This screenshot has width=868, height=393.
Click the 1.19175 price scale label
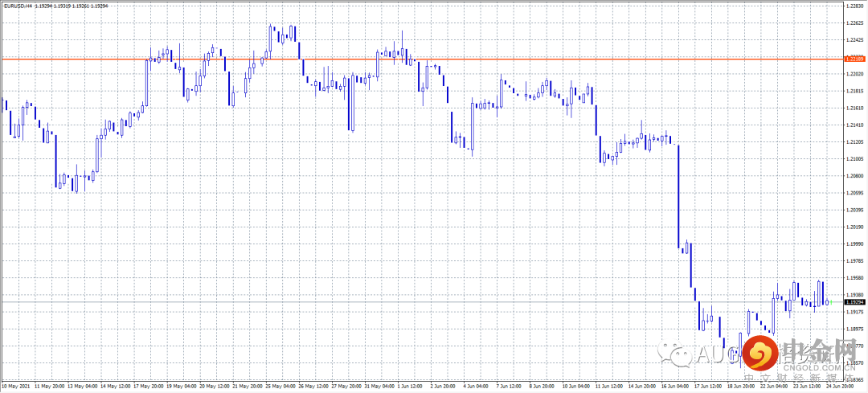855,312
